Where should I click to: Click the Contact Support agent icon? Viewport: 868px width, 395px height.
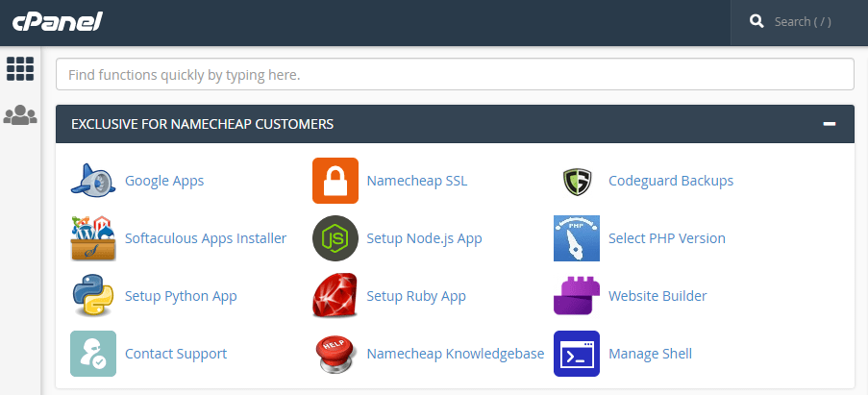point(93,354)
